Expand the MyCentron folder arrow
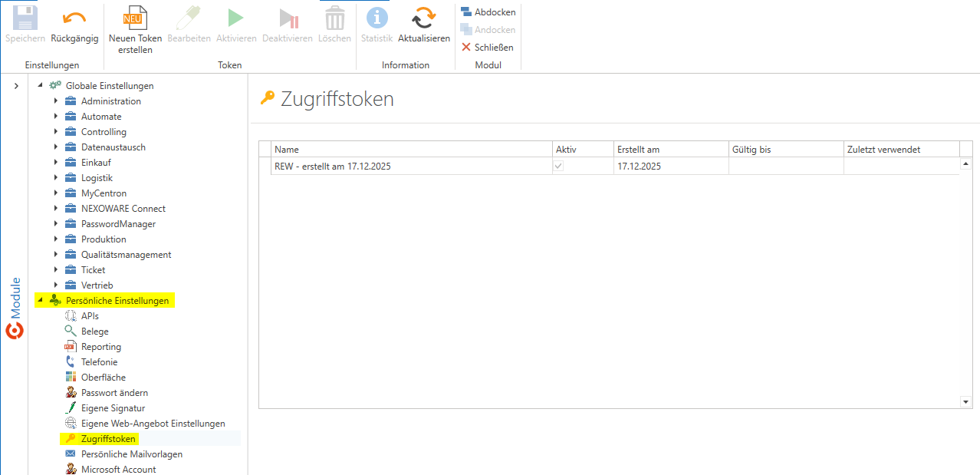The width and height of the screenshot is (980, 475). coord(56,193)
